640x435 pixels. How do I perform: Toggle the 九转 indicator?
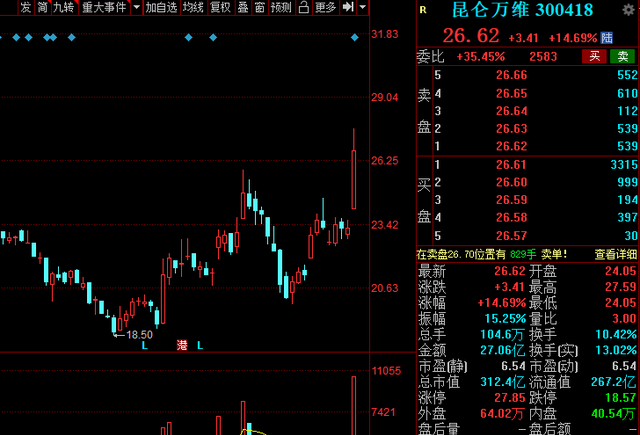[64, 7]
